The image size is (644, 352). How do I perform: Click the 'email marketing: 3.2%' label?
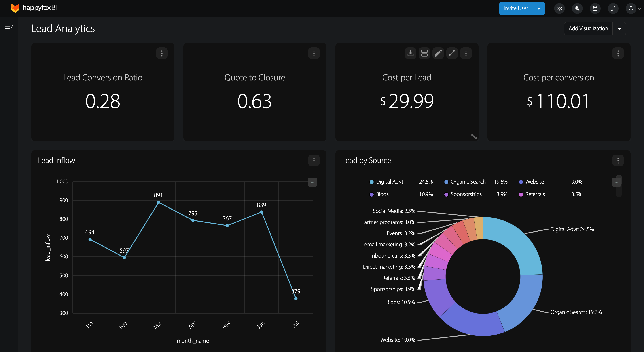pyautogui.click(x=390, y=244)
